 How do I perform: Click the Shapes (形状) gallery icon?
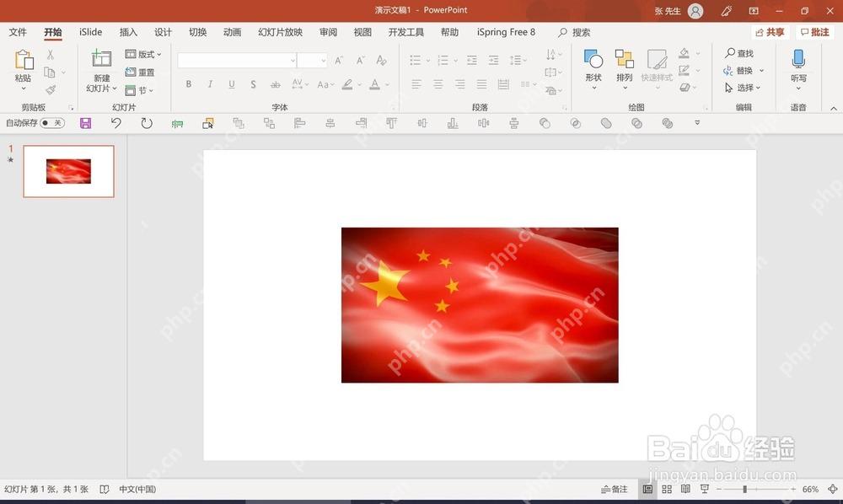(593, 59)
